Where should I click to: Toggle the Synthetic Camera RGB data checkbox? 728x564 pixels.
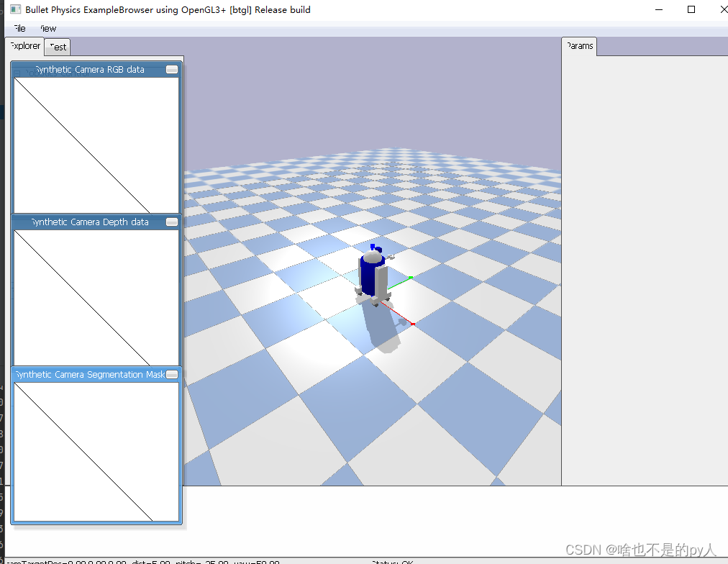tap(171, 69)
